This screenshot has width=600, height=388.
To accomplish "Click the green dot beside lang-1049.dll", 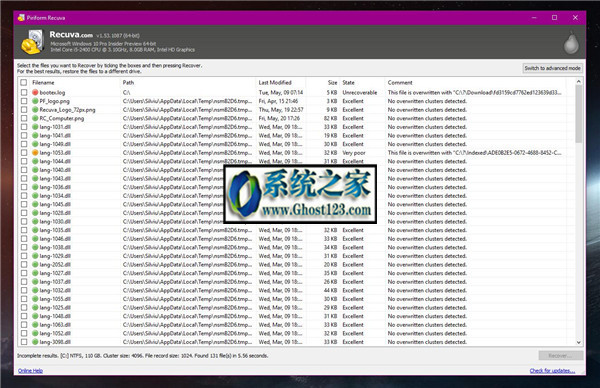I will [35, 144].
